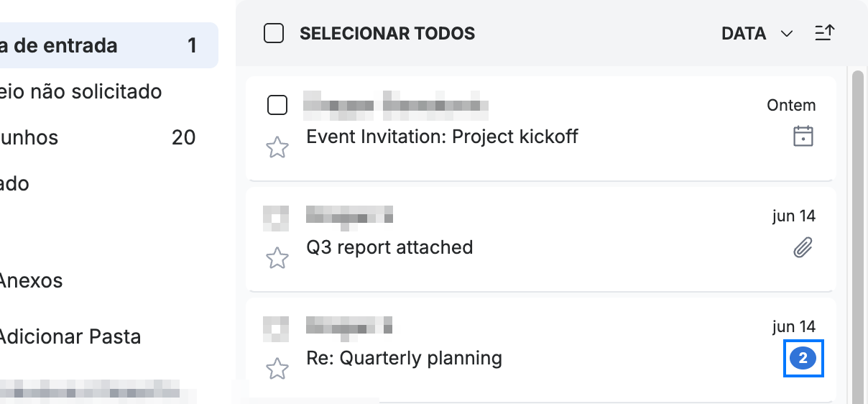Click the paperclip attachment icon on Q3 report
Viewport: 868px width, 404px height.
point(803,248)
